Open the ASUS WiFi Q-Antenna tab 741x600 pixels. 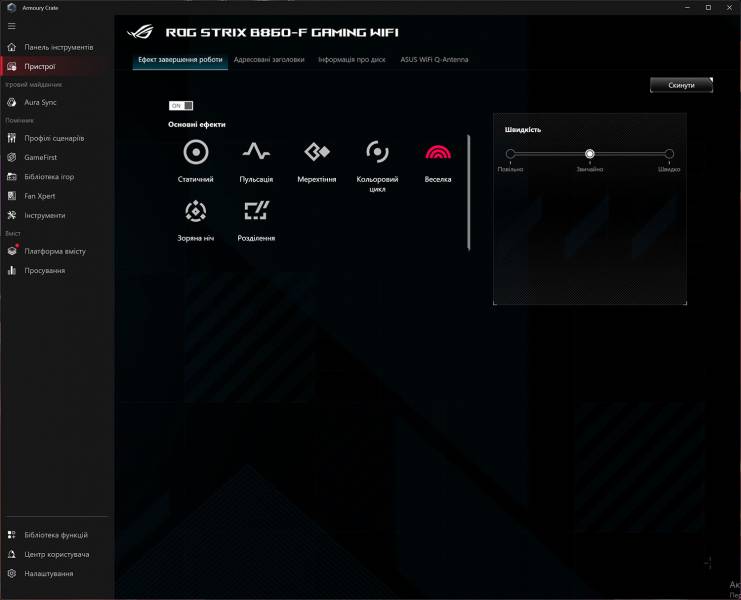[x=434, y=60]
